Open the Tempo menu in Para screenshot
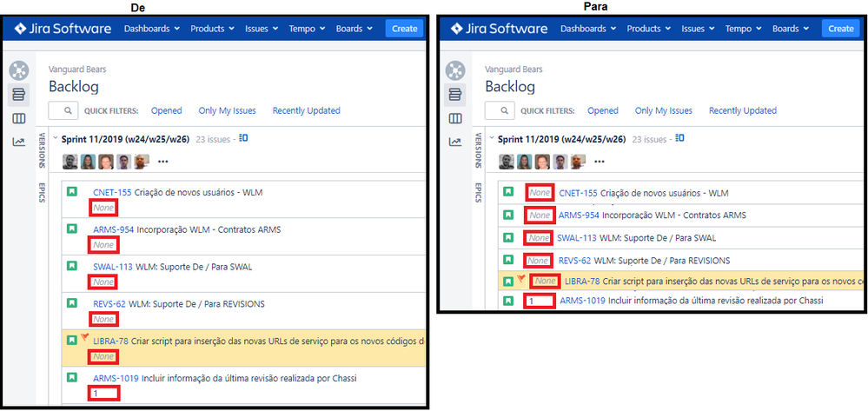 coord(744,29)
